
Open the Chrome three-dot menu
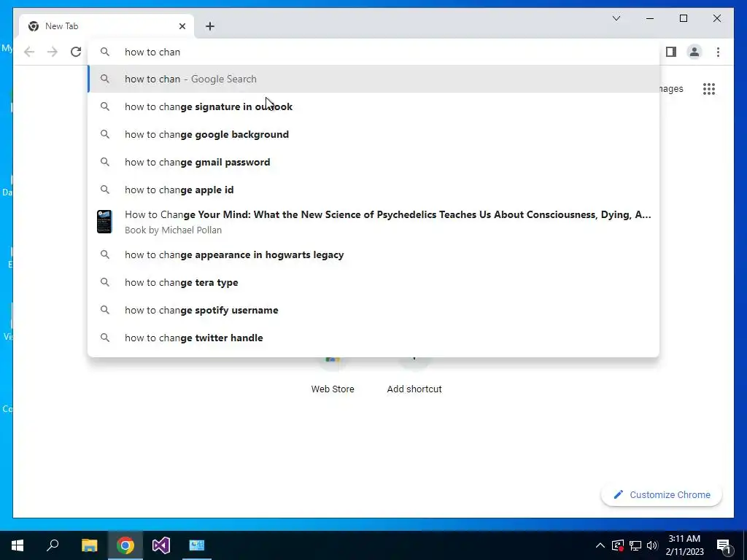coord(718,52)
